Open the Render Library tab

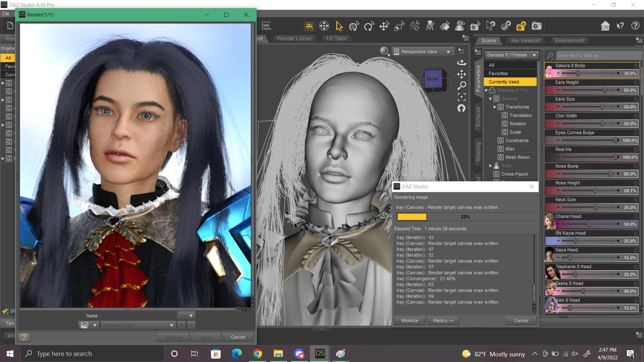(x=294, y=39)
